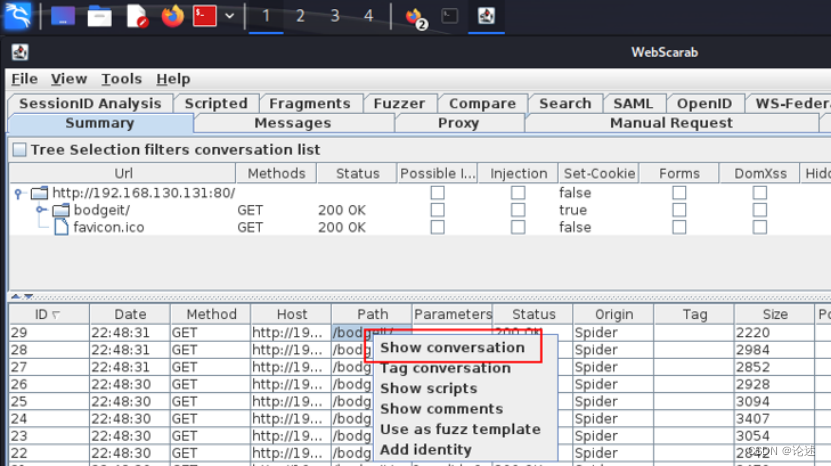
Task: Switch to workspace 2
Action: (300, 16)
